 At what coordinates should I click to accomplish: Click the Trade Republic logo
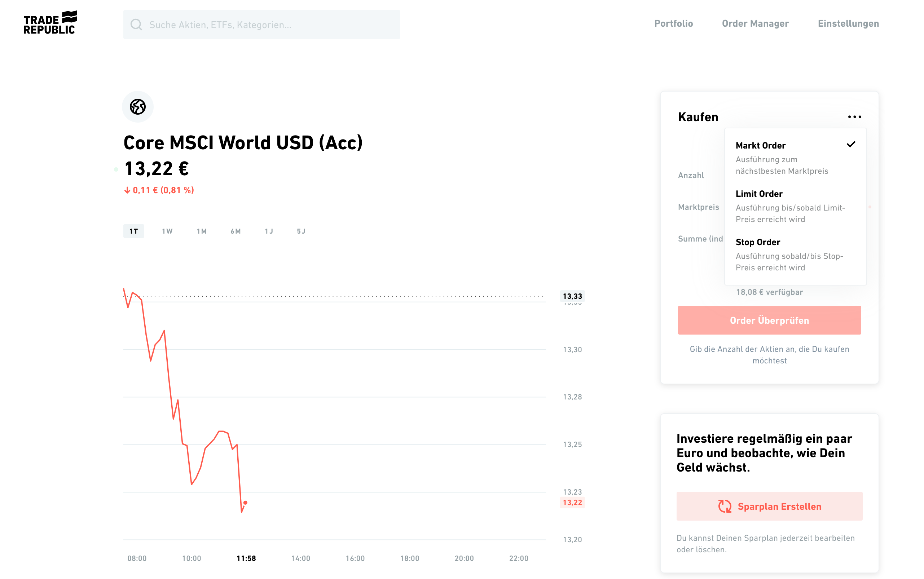point(50,23)
